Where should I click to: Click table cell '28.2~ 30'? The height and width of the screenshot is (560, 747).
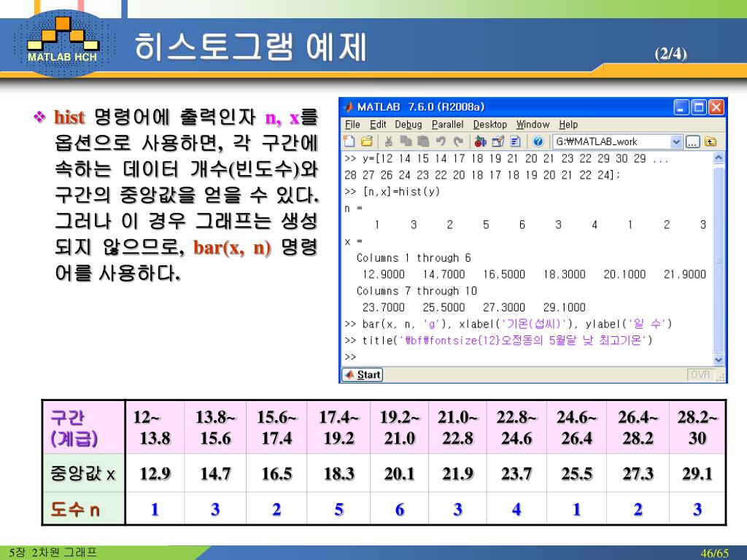[x=697, y=427]
